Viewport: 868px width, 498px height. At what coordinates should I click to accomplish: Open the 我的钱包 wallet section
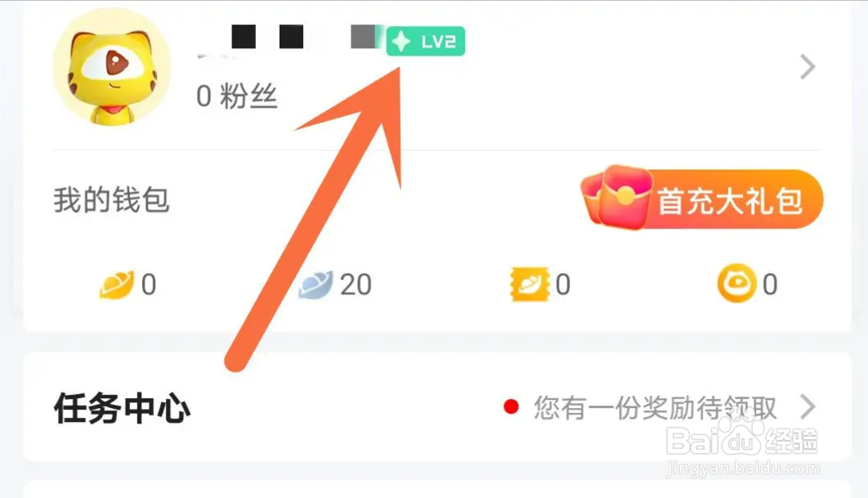111,200
